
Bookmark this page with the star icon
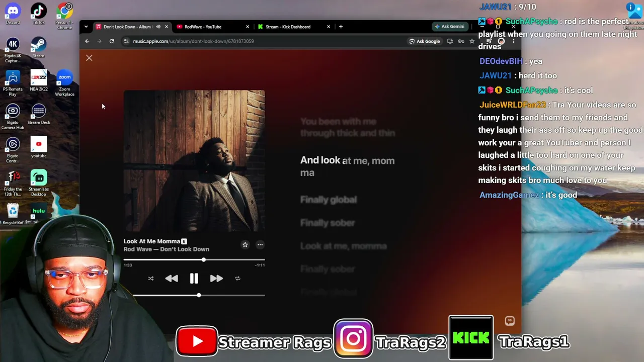[x=472, y=41]
